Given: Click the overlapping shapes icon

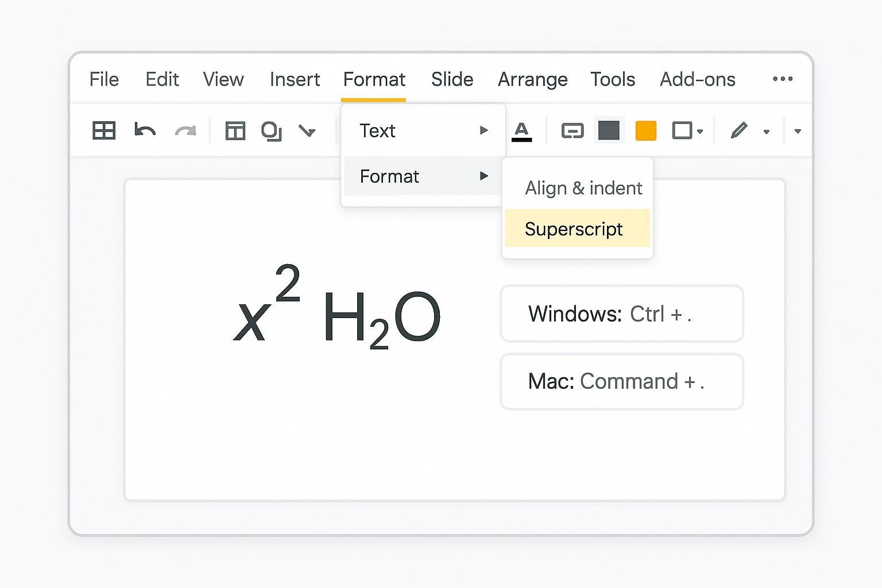Looking at the screenshot, I should pyautogui.click(x=271, y=131).
